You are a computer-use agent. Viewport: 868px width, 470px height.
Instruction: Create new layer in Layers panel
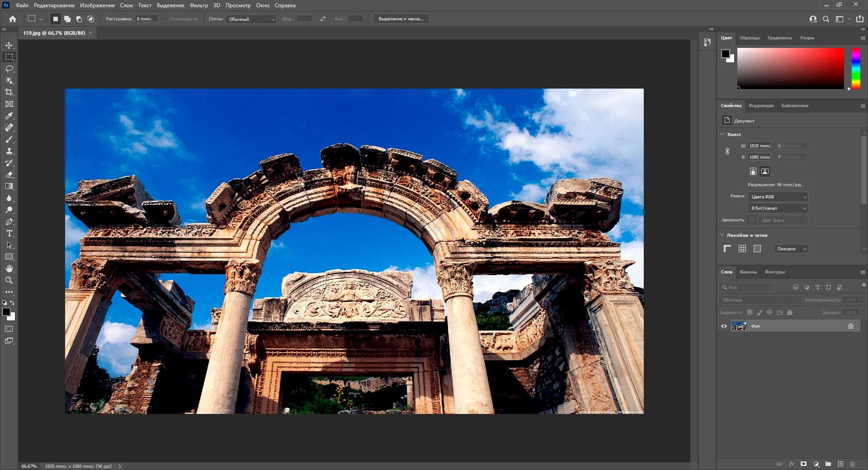(x=840, y=464)
